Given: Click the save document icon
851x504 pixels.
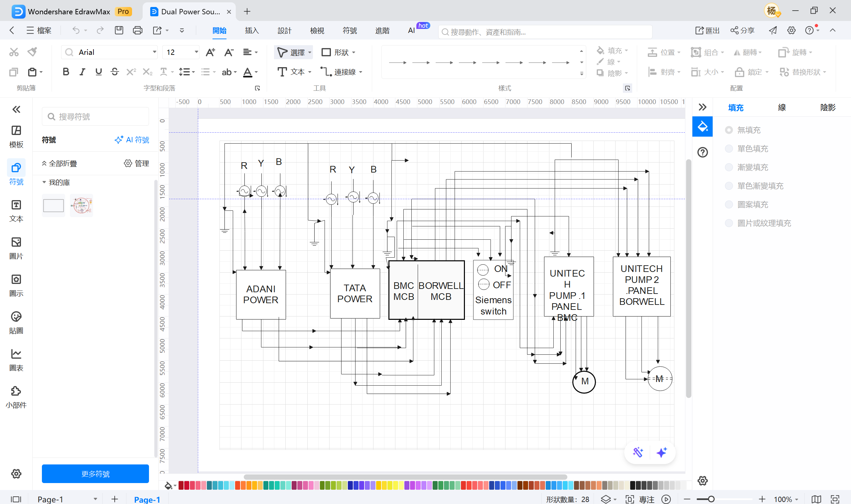Looking at the screenshot, I should click(119, 31).
